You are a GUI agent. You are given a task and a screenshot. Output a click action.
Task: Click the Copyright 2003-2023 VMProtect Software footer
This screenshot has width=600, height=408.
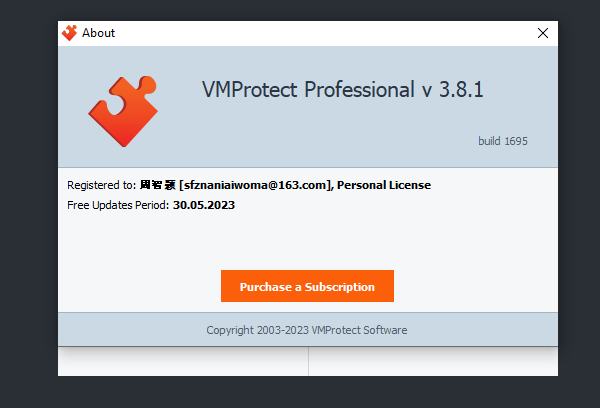point(307,330)
